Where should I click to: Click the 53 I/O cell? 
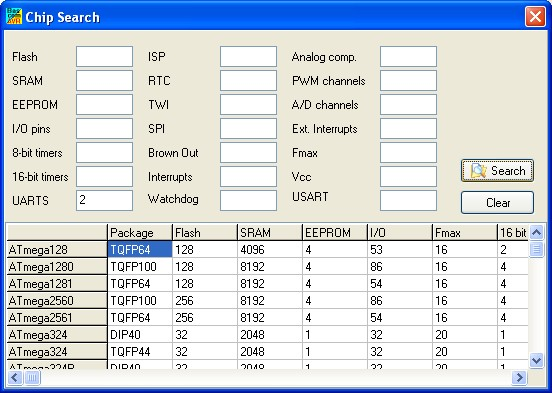tap(400, 250)
